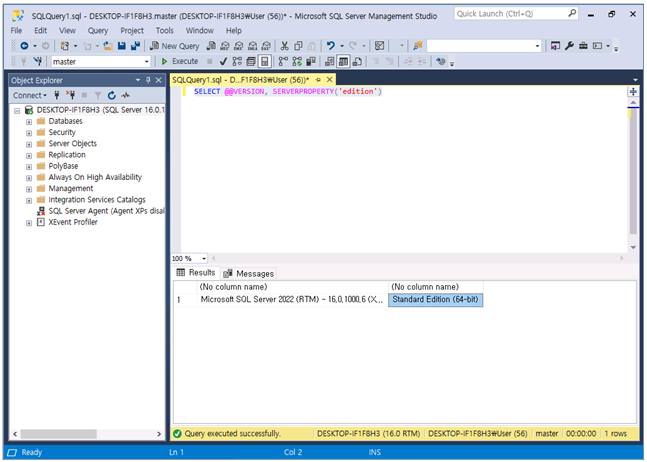
Task: Click the editor vertical scrollbar thumb
Action: pyautogui.click(x=633, y=171)
